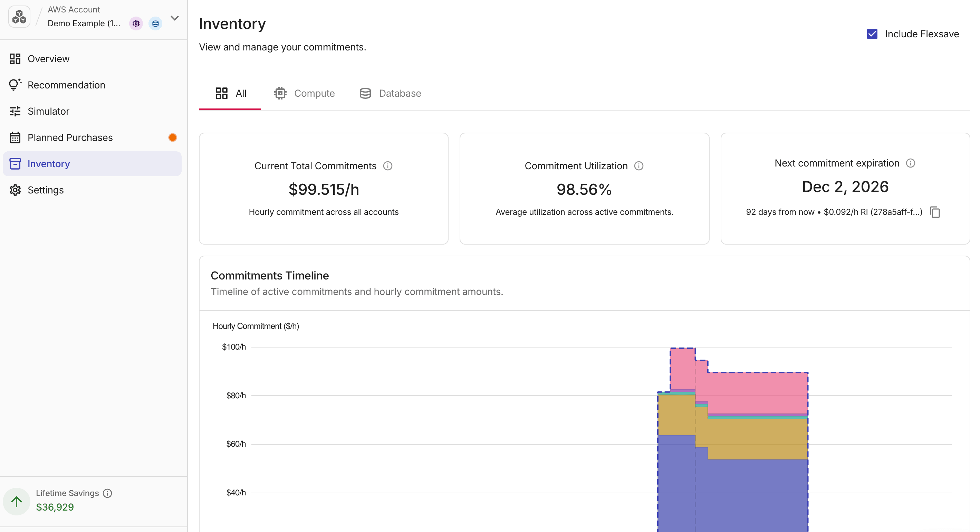Open Settings from the sidebar
Viewport: 980px width, 532px height.
tap(92, 190)
